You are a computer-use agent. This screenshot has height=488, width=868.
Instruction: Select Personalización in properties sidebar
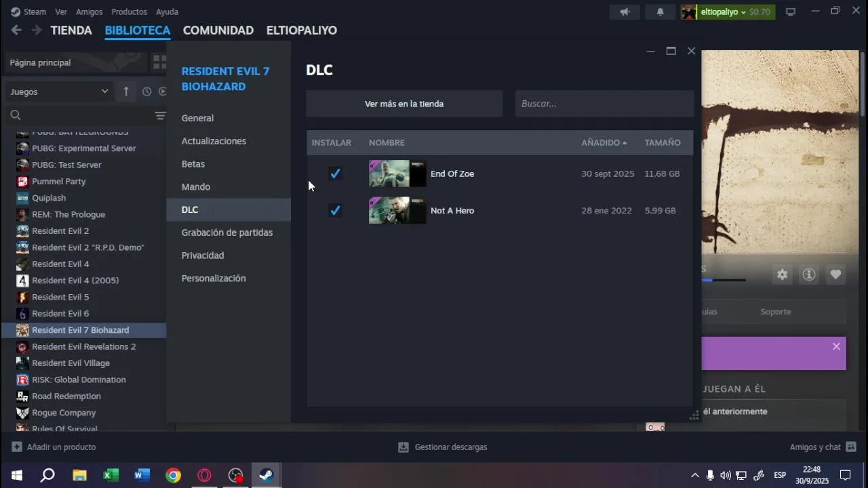pyautogui.click(x=229, y=279)
